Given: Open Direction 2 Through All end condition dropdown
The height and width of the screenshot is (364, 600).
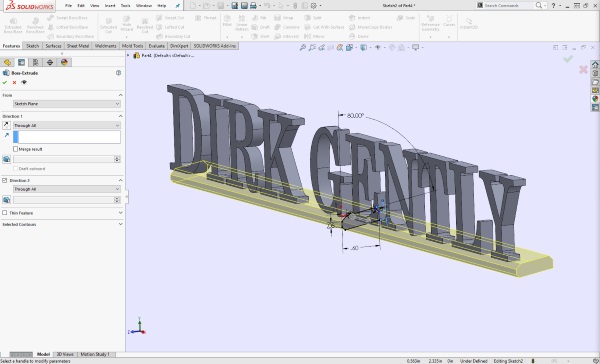Looking at the screenshot, I should pyautogui.click(x=67, y=189).
